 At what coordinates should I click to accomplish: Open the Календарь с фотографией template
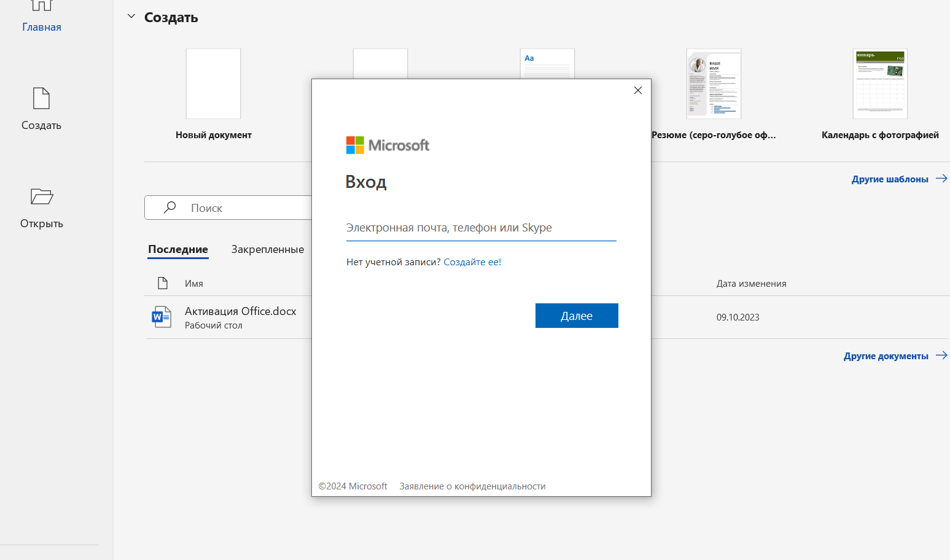(x=880, y=84)
